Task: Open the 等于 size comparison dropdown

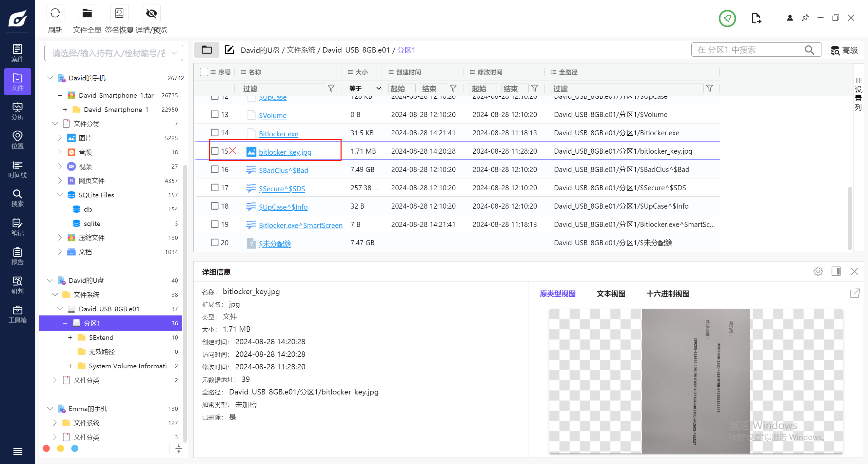Action: coord(364,89)
